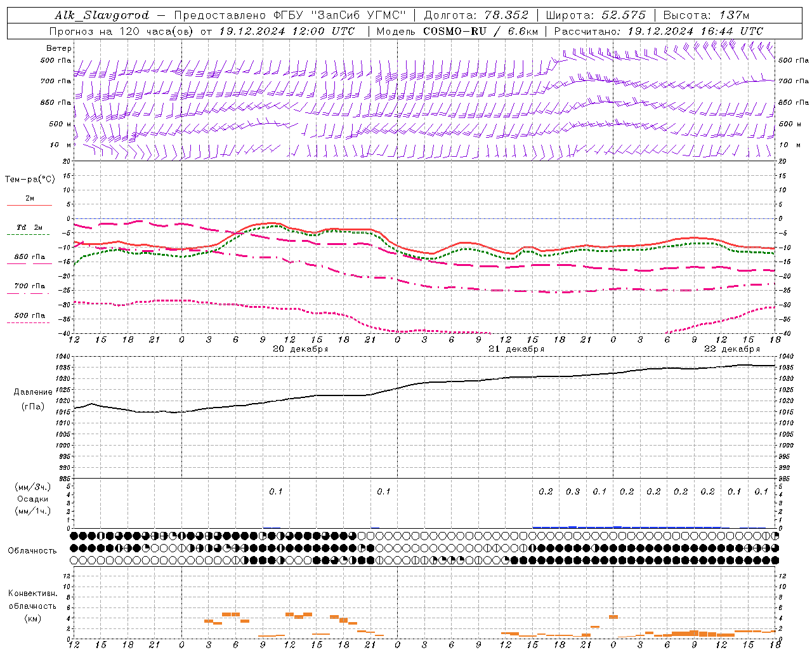The width and height of the screenshot is (812, 650).
Task: Click the (мм/3ч.) precipitation unit label
Action: pyautogui.click(x=33, y=487)
